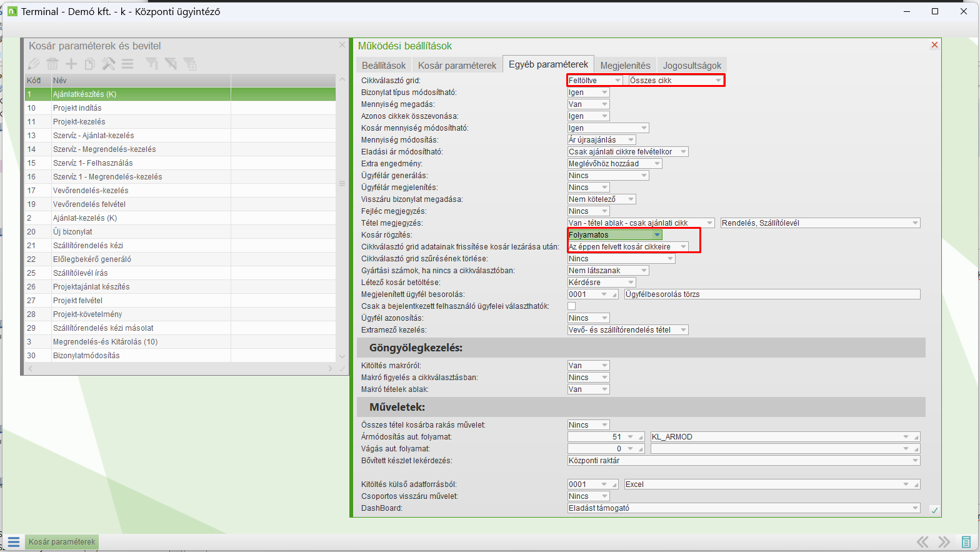The height and width of the screenshot is (552, 980).
Task: Click the Ügyfélbesorolás törzs input field
Action: point(772,294)
